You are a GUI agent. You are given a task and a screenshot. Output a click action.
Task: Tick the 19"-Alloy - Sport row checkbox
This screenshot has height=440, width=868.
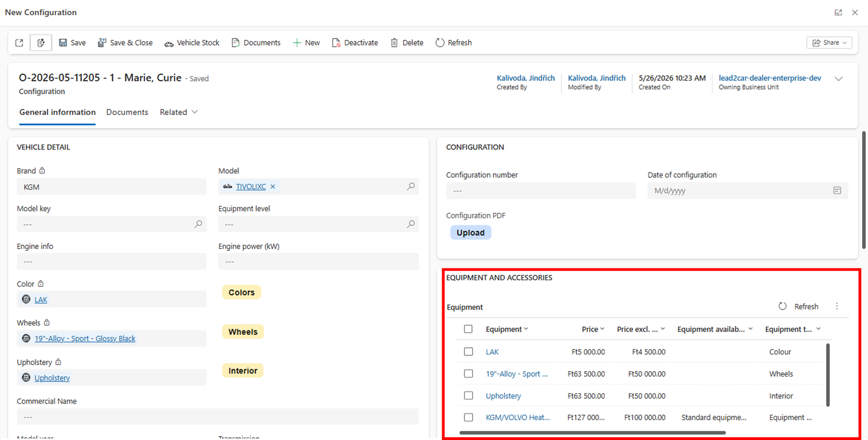pyautogui.click(x=468, y=374)
